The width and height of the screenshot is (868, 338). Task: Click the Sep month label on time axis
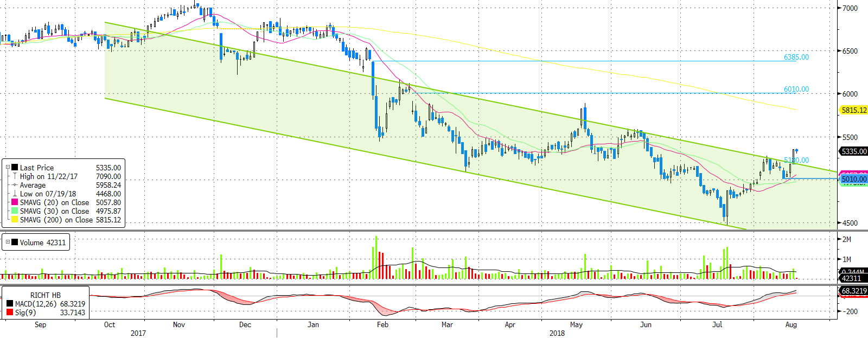[40, 324]
